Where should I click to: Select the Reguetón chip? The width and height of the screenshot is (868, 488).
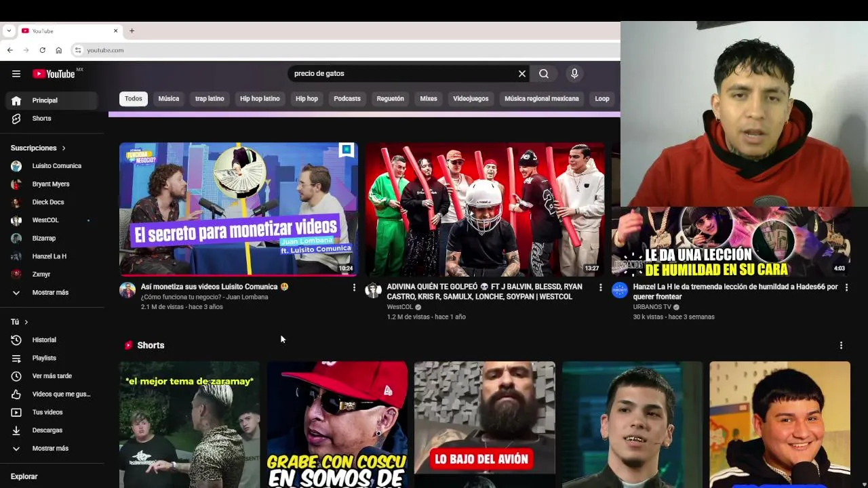coord(391,99)
